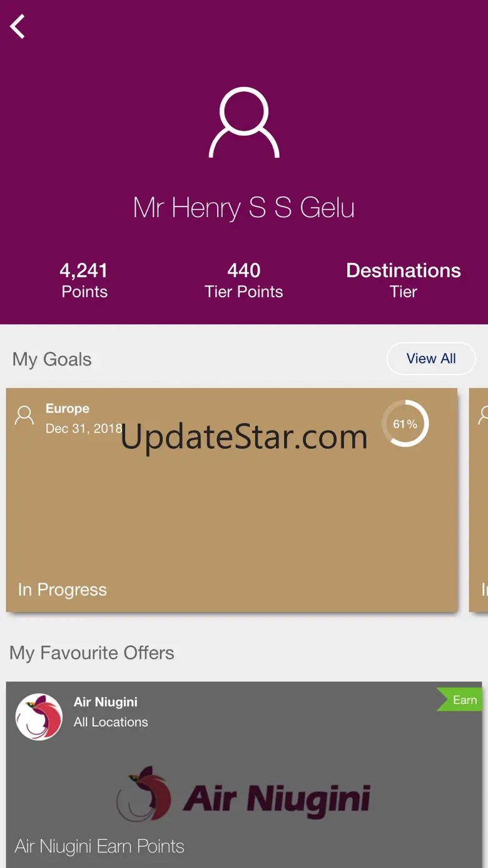
Task: Tap the View All button
Action: (x=431, y=359)
